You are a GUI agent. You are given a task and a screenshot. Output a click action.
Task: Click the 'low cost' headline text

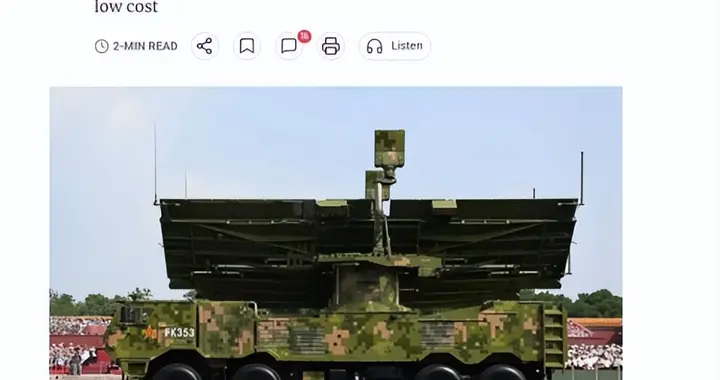[x=126, y=6]
